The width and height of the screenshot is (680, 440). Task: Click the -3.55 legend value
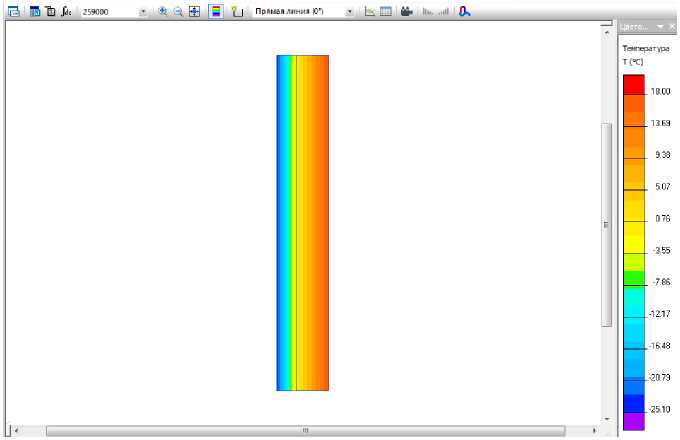pyautogui.click(x=661, y=251)
